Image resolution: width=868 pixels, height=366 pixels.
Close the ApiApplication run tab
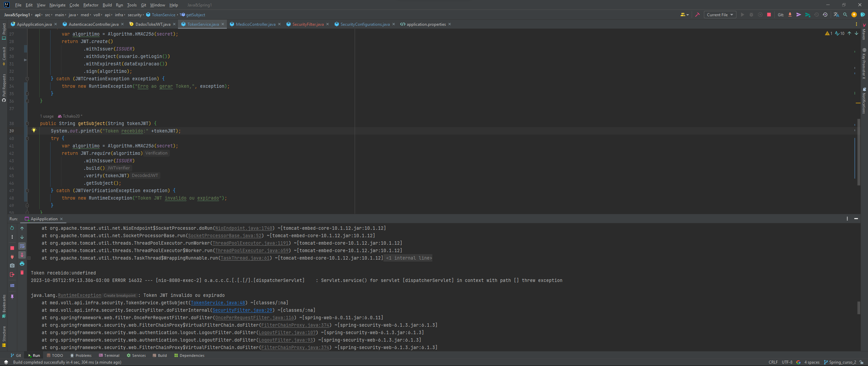coord(61,219)
